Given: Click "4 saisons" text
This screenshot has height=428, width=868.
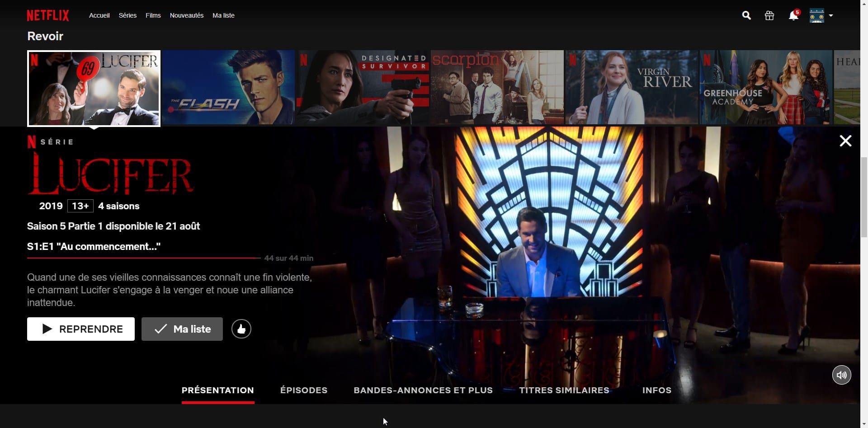Looking at the screenshot, I should tap(119, 206).
